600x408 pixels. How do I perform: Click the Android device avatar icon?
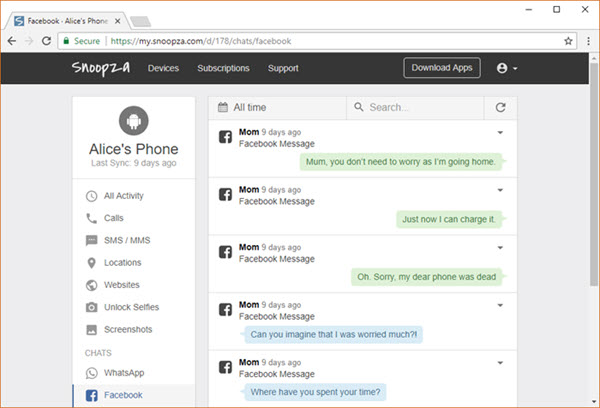[x=134, y=121]
